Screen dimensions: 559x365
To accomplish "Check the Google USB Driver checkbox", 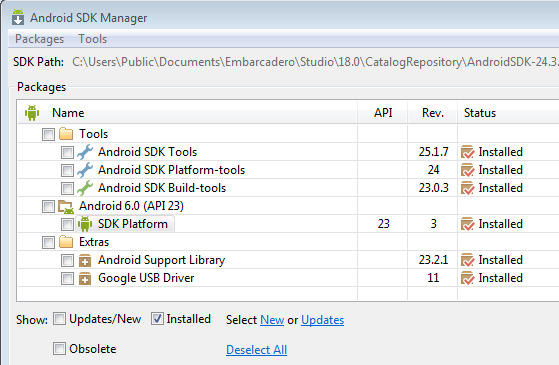I will pos(67,278).
